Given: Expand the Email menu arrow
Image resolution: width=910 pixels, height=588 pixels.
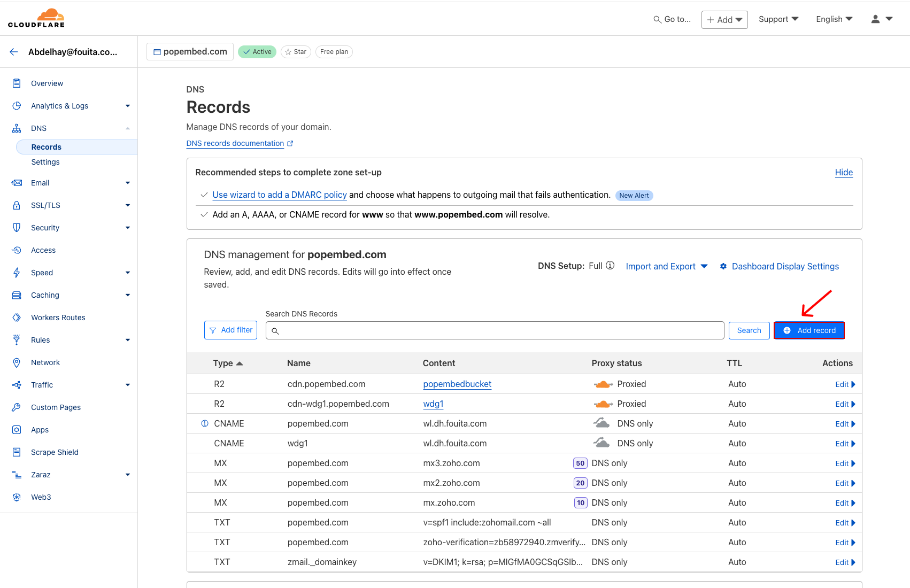Looking at the screenshot, I should pos(128,183).
